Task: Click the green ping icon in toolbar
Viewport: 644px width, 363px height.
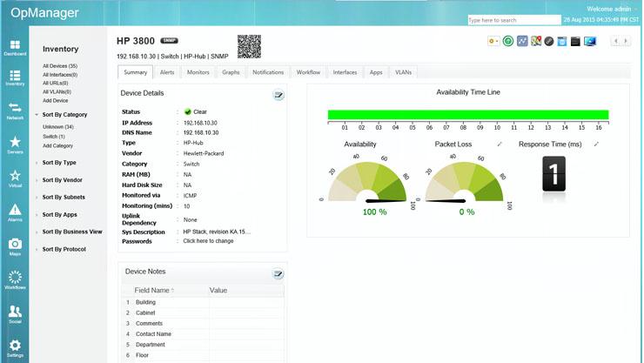Action: pos(508,41)
